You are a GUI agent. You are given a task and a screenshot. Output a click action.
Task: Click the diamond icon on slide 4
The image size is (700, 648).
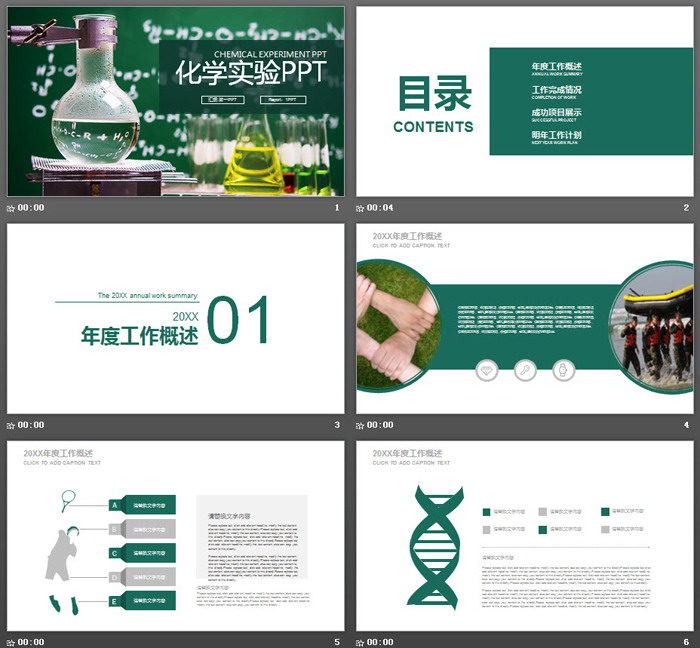pos(487,370)
